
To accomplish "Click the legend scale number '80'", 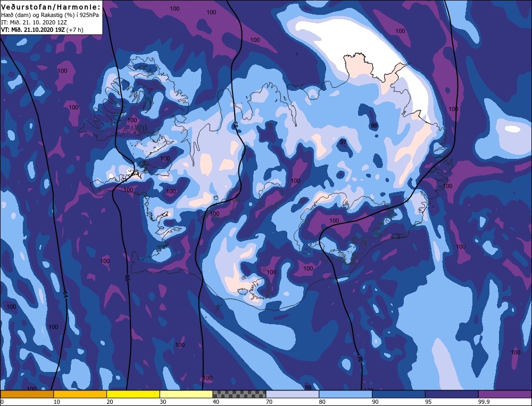I will pos(322,402).
